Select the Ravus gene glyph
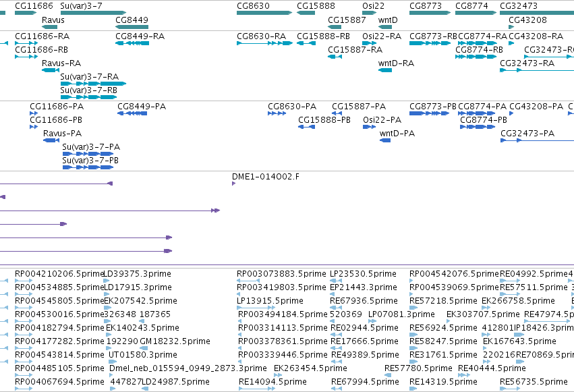This screenshot has height=392, width=574. coord(49,27)
